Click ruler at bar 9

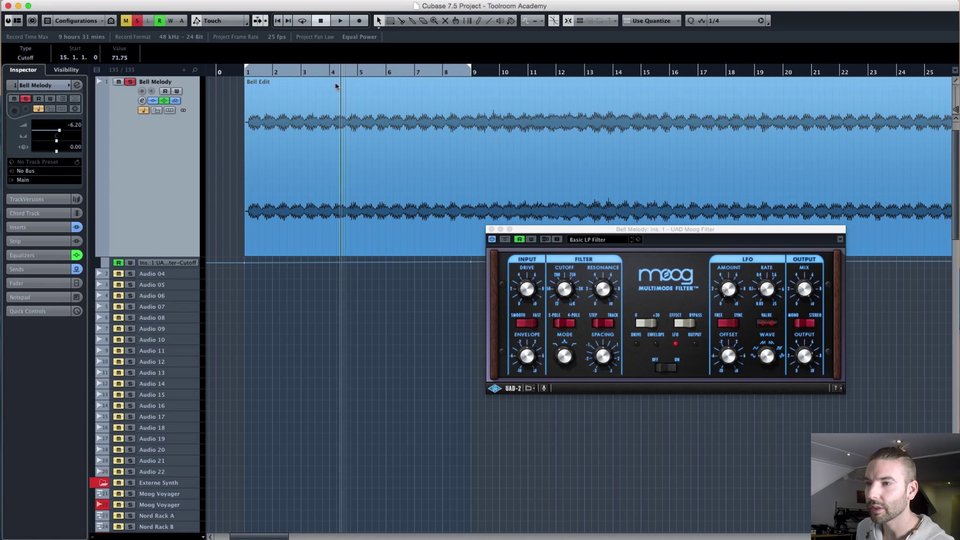point(474,72)
